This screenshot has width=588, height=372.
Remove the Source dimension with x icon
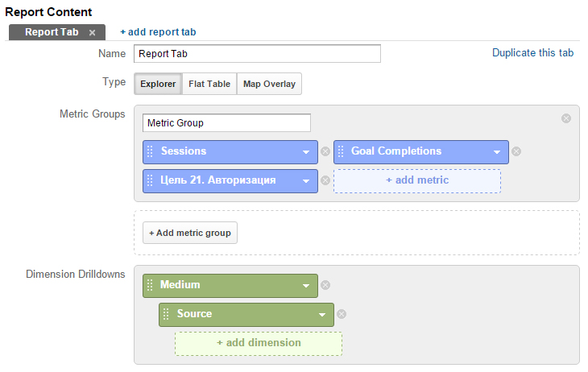342,314
